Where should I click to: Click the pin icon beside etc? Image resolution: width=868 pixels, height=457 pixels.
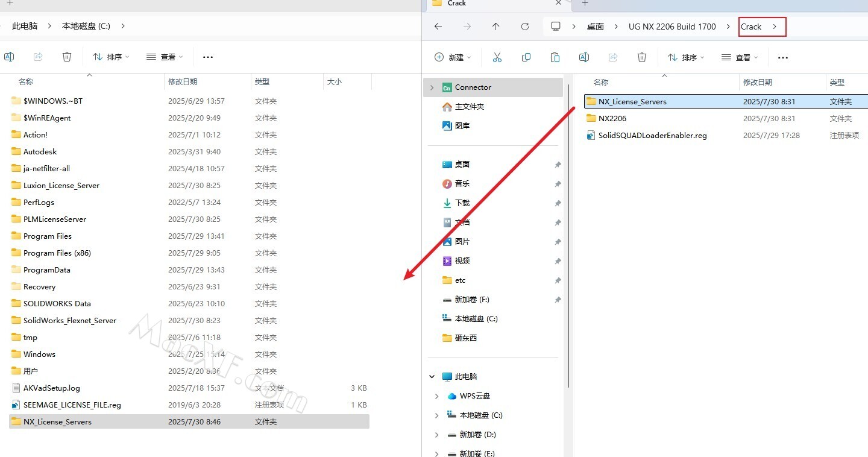558,280
